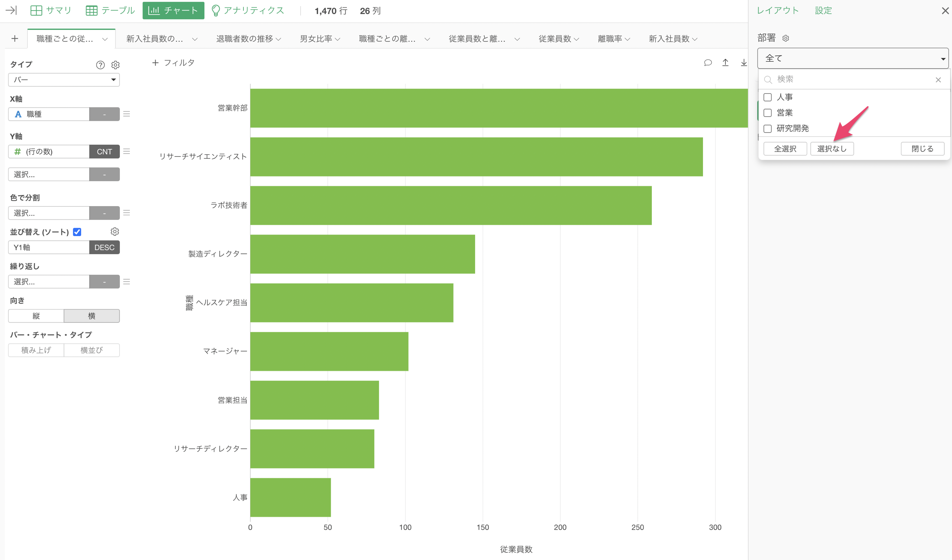Click the DESC sort order button

click(104, 247)
